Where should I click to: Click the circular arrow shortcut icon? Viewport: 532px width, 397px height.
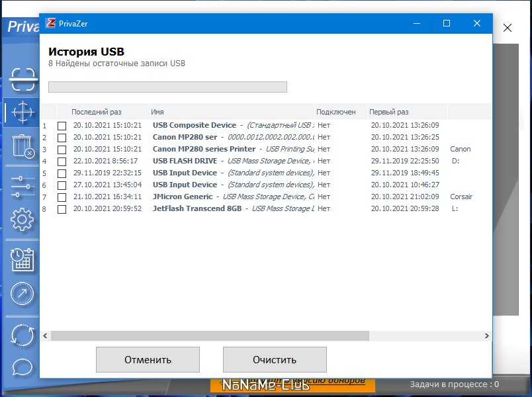[22, 294]
